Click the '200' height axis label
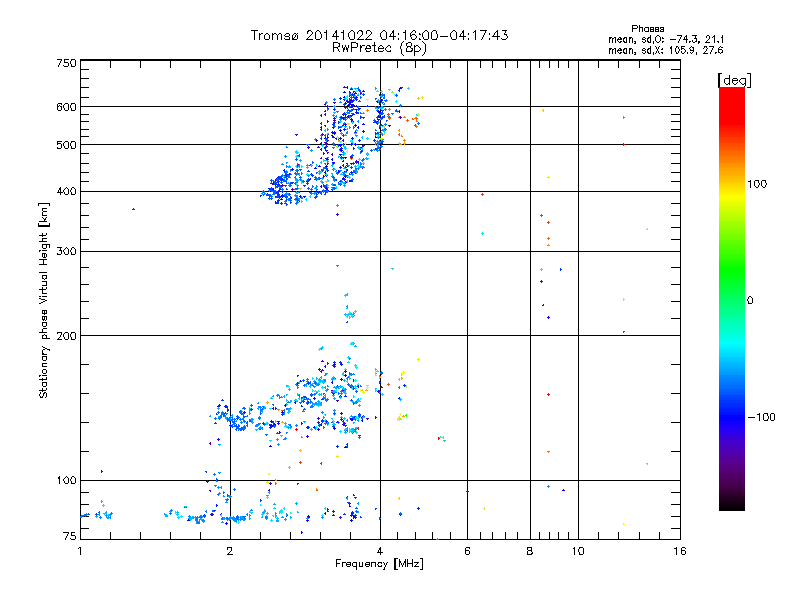Screen dimensions: 800x600 pyautogui.click(x=66, y=336)
